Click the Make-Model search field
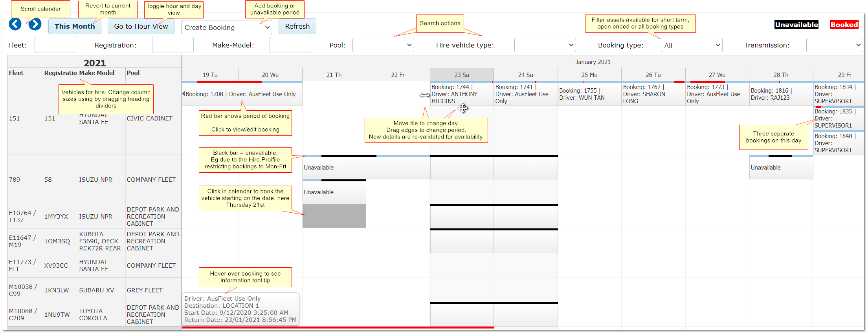Screen dimensions: 868x334 pyautogui.click(x=290, y=45)
